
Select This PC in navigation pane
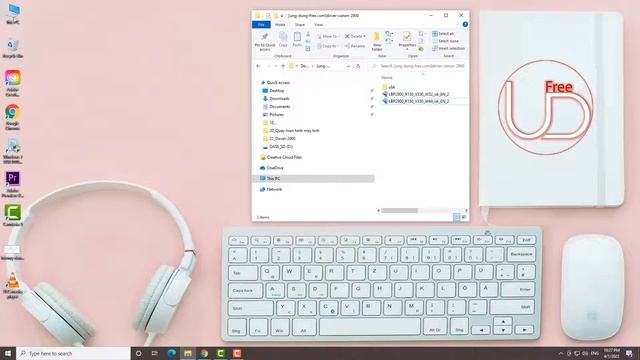313,178
